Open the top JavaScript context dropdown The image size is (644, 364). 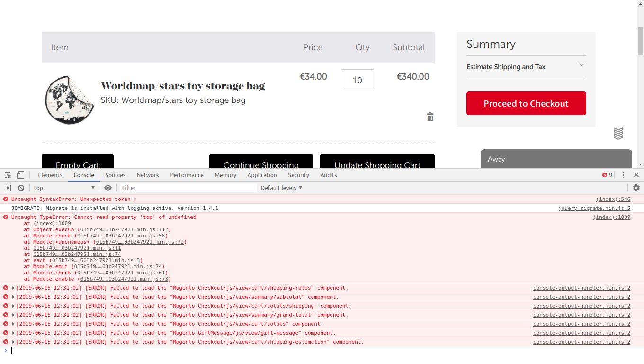pos(64,188)
